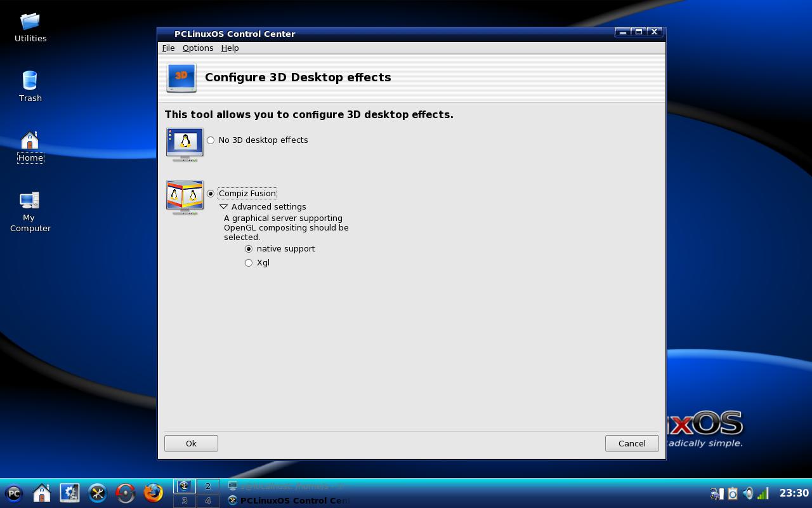Switch to virtual desktop 1 in pager

coord(185,486)
